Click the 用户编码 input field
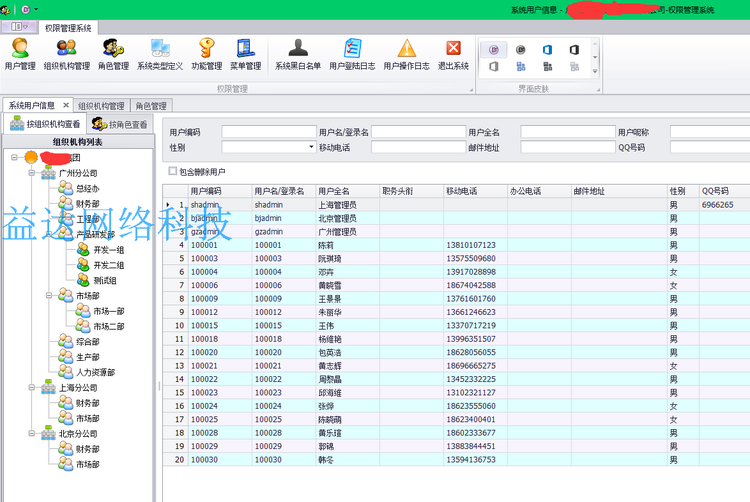Screen dimensions: 750x502 [x=269, y=131]
